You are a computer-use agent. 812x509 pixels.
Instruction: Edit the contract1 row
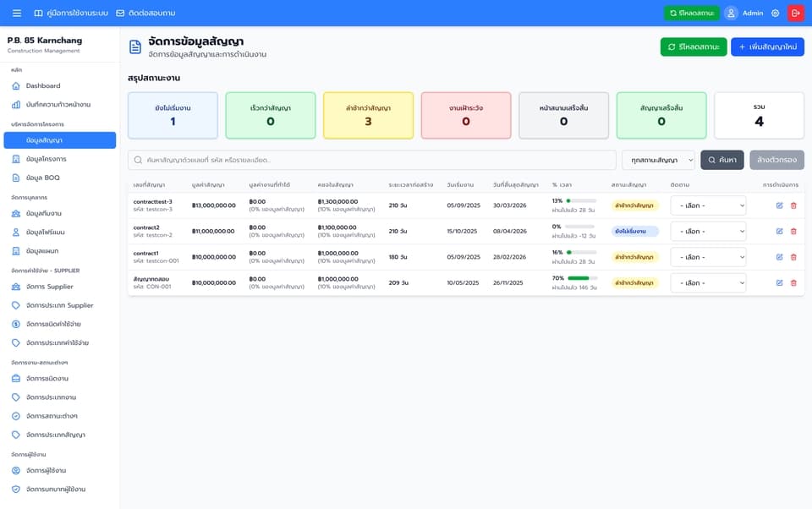point(779,257)
